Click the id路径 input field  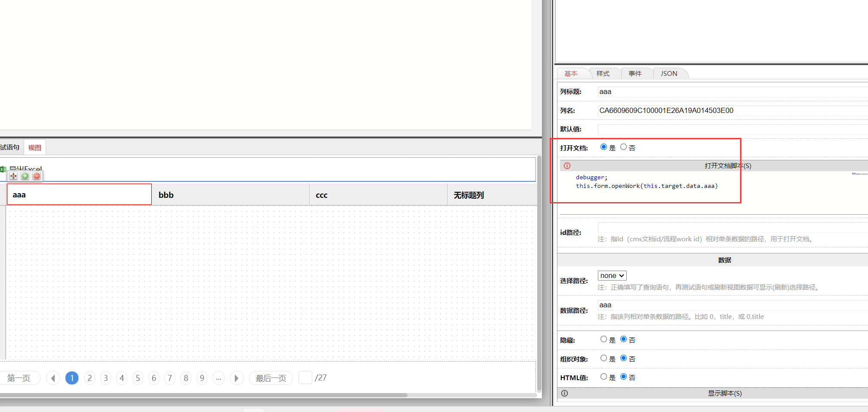[732, 228]
